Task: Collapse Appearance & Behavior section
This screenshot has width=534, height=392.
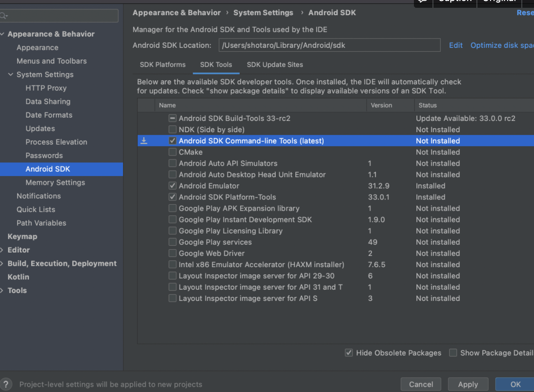Action: coord(2,34)
